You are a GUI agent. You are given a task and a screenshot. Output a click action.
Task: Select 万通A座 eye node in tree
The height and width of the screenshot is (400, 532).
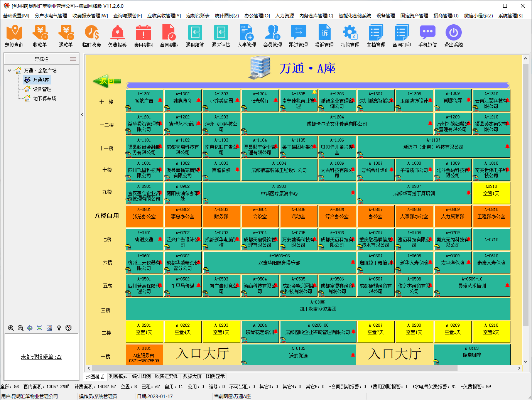coord(37,80)
